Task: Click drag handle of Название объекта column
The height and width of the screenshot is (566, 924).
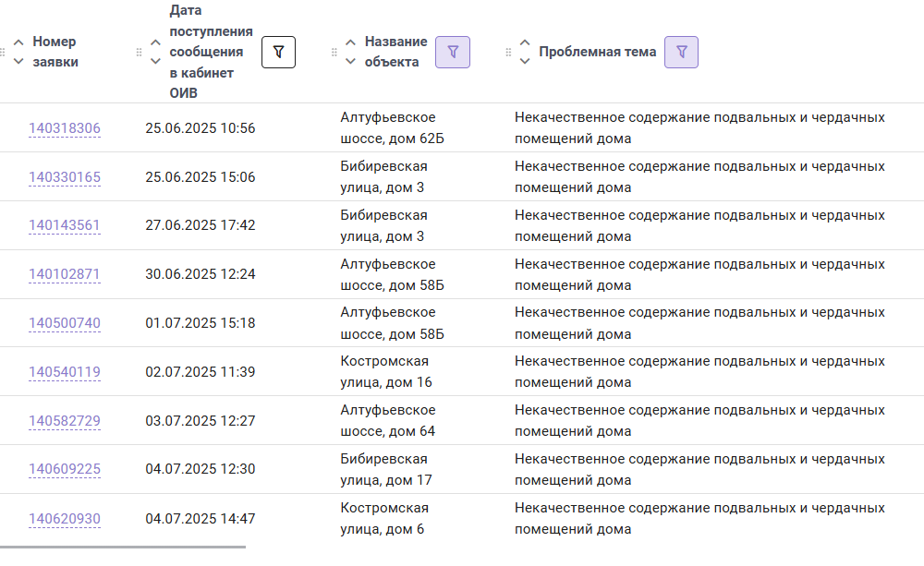Action: [x=334, y=52]
